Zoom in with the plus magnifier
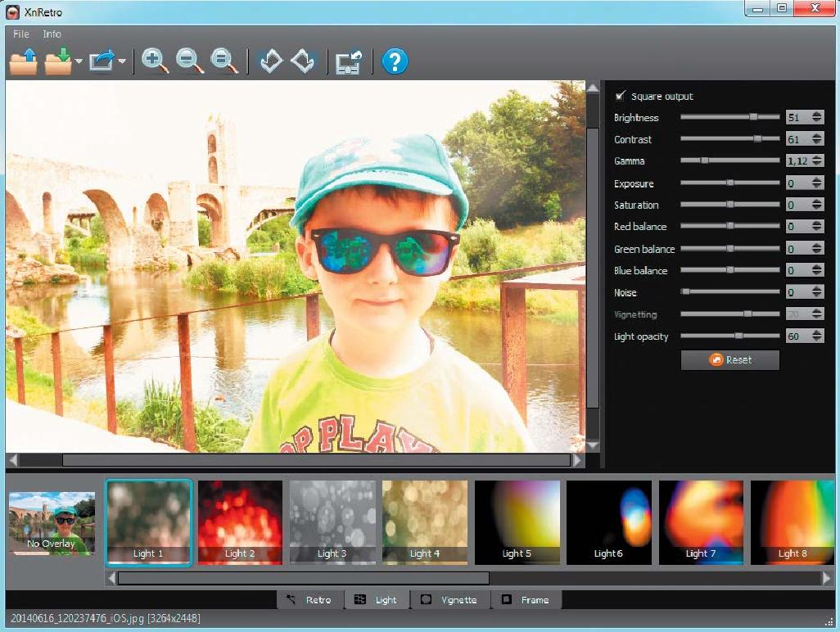840x632 pixels. pos(155,62)
